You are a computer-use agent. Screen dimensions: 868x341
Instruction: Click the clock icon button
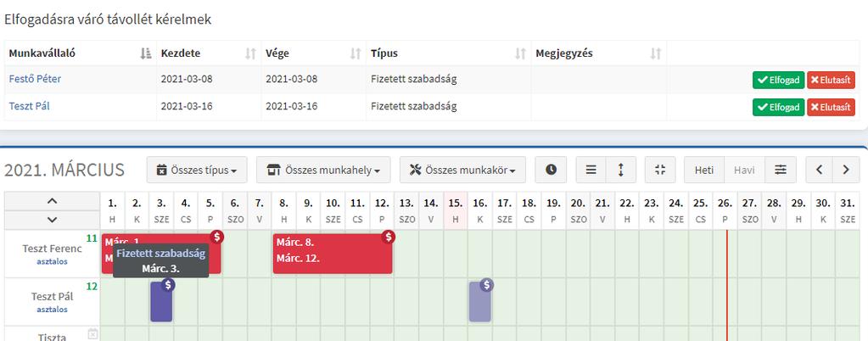pyautogui.click(x=551, y=170)
